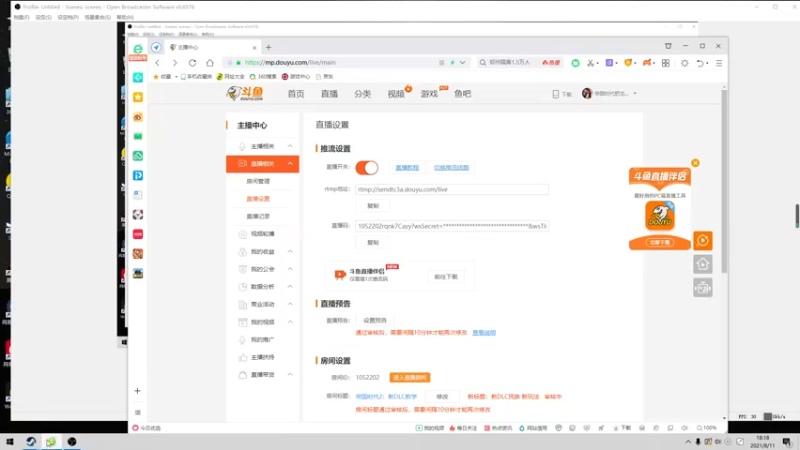The image size is (800, 450).
Task: Click 前往下载 for Douyu live companion
Action: (x=446, y=277)
